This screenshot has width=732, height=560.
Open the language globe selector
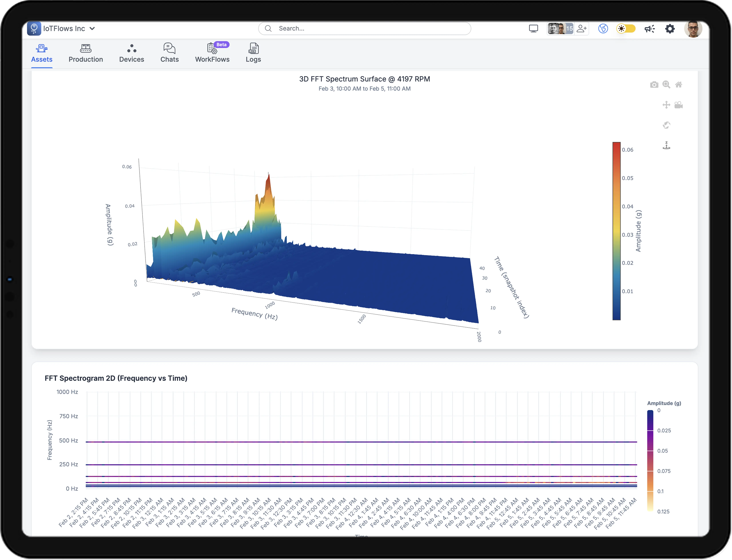coord(603,29)
